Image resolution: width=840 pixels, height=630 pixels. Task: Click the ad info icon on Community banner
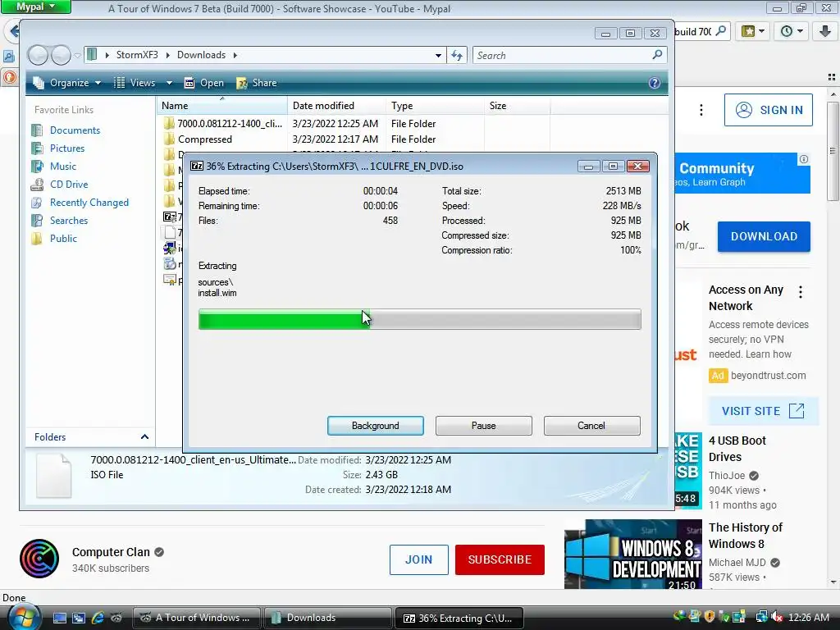coord(804,159)
